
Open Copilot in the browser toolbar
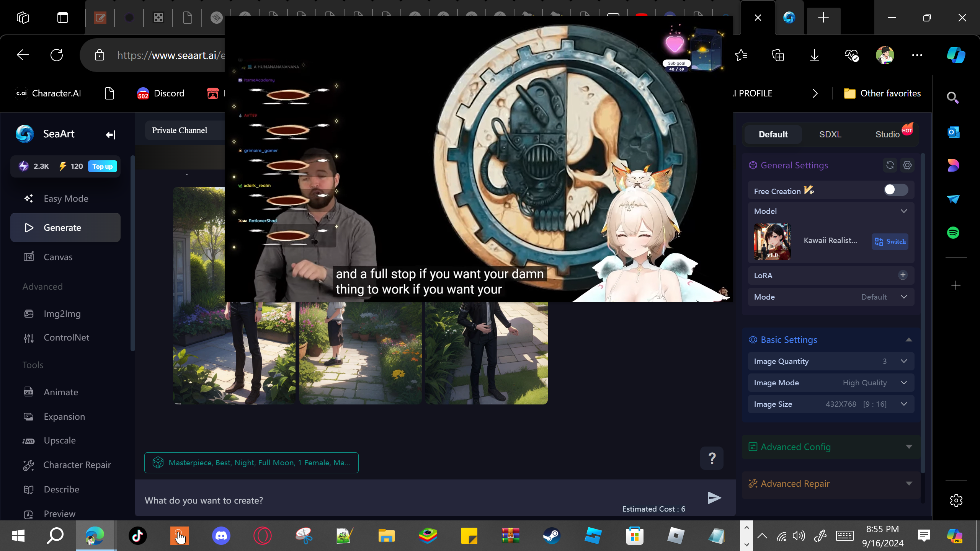pos(956,55)
